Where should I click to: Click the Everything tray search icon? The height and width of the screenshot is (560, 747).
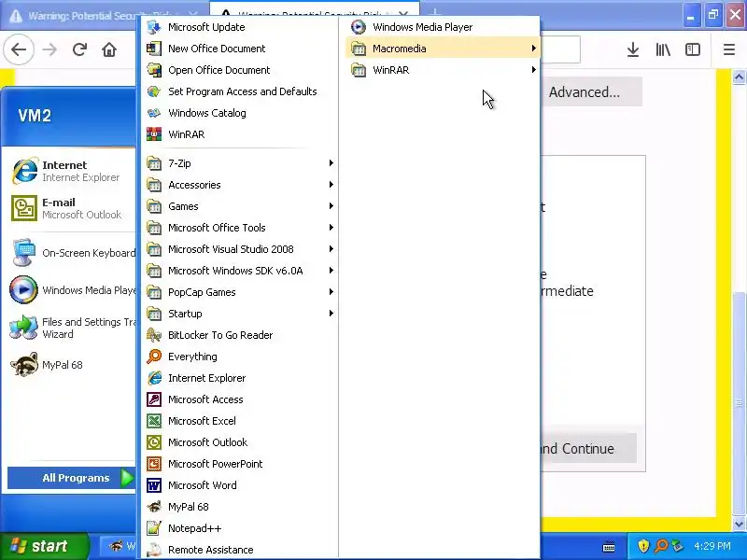[x=661, y=546]
